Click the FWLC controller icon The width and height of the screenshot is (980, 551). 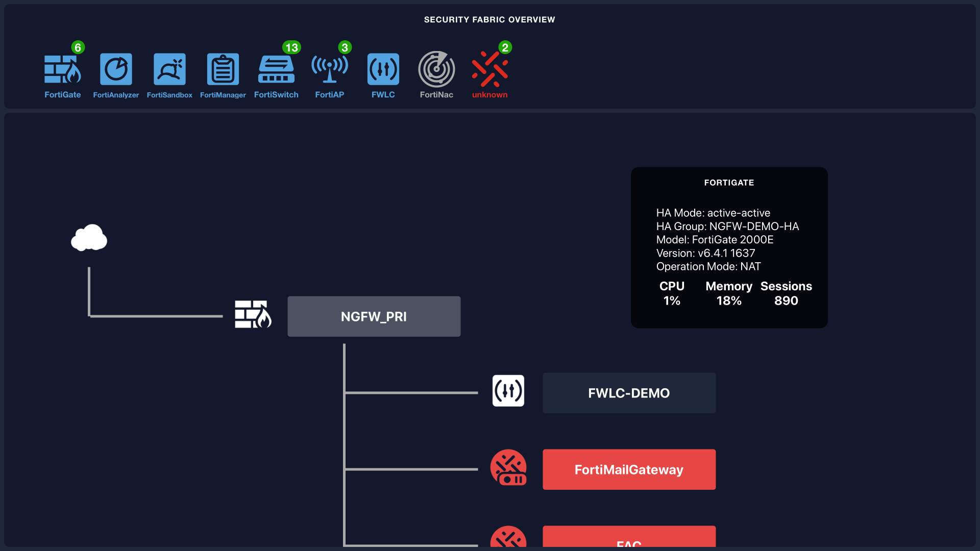(x=383, y=69)
